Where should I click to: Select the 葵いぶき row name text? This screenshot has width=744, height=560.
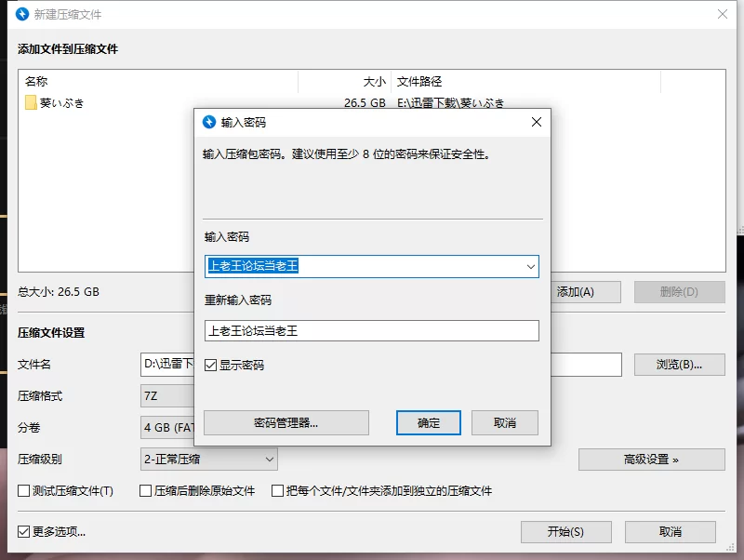61,103
